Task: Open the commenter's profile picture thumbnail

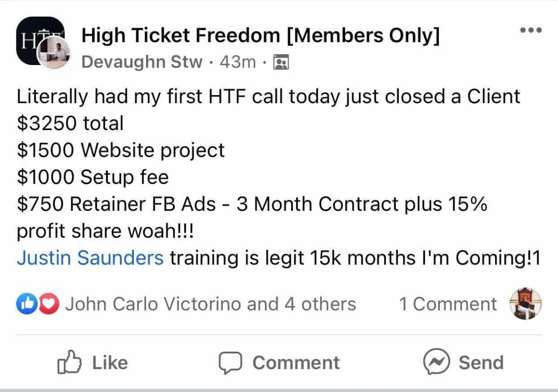Action: [525, 304]
